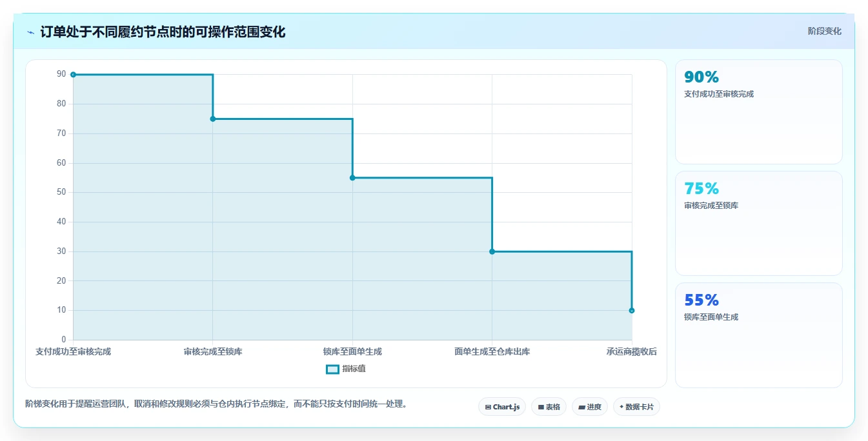Click the 指标值 legend label text
Screen dimensions: 868x441
coord(354,369)
